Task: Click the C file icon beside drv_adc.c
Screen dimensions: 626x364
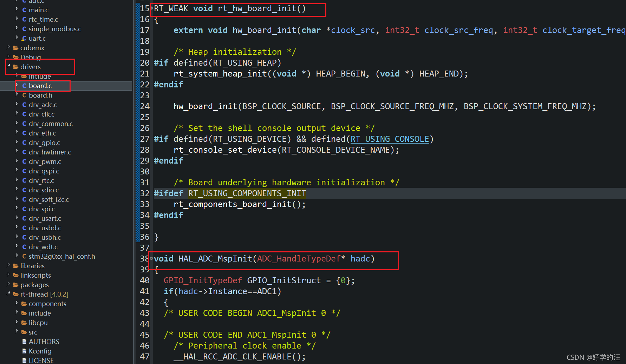Action: click(24, 105)
